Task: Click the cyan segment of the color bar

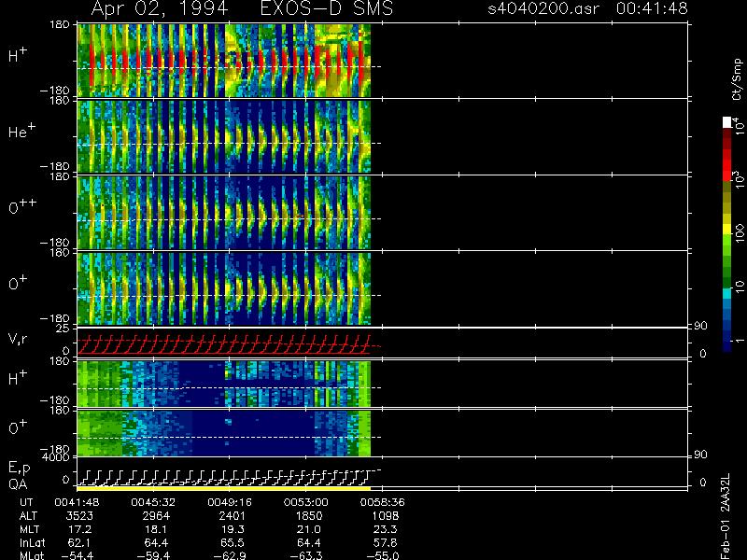Action: 727,293
